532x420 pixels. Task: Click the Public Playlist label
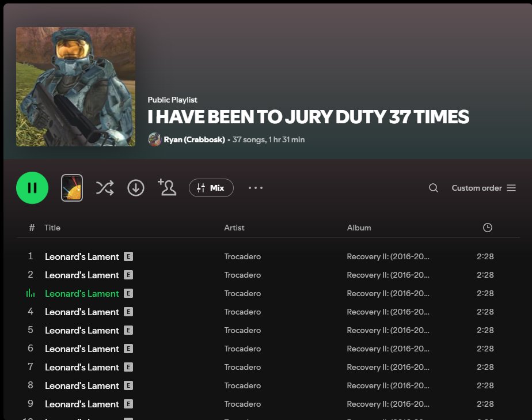(x=172, y=100)
